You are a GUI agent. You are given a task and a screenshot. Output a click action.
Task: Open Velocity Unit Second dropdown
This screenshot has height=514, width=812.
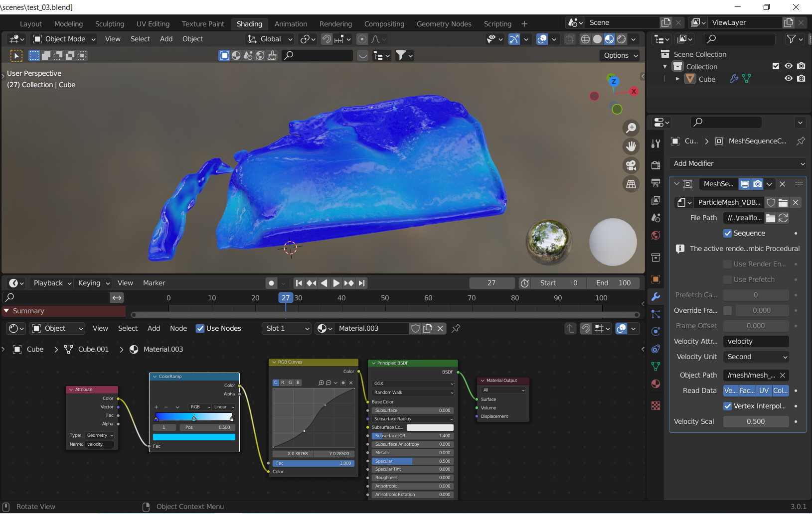[756, 357]
